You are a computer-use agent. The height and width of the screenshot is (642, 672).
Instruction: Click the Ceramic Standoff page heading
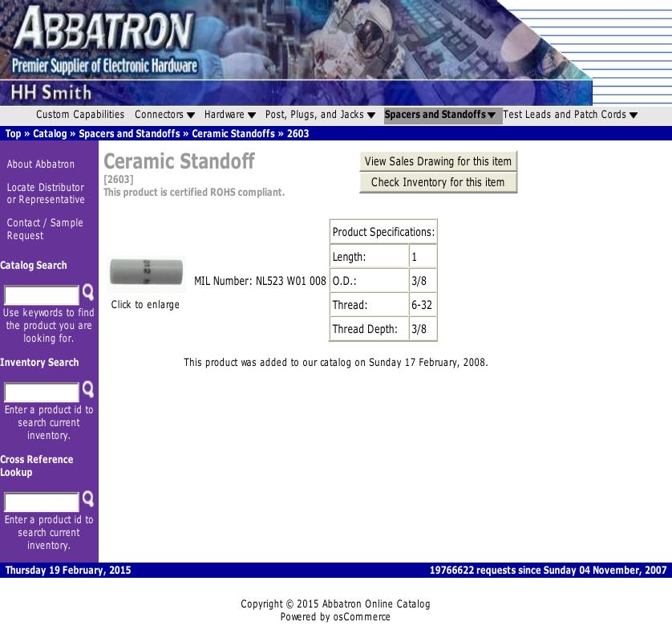(179, 161)
